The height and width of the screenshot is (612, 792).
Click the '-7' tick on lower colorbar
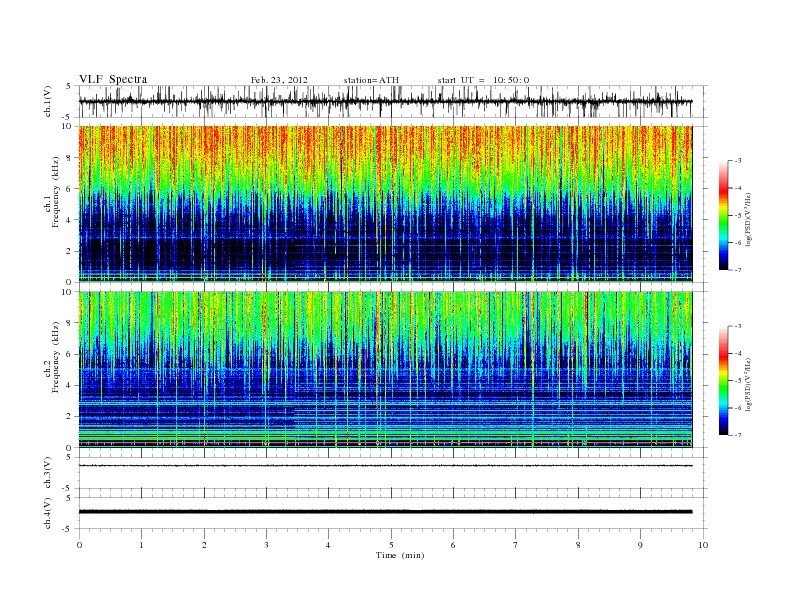pos(737,435)
